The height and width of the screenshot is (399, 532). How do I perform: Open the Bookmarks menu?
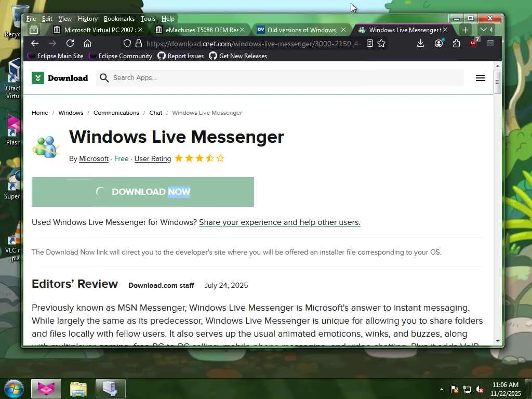pos(119,19)
